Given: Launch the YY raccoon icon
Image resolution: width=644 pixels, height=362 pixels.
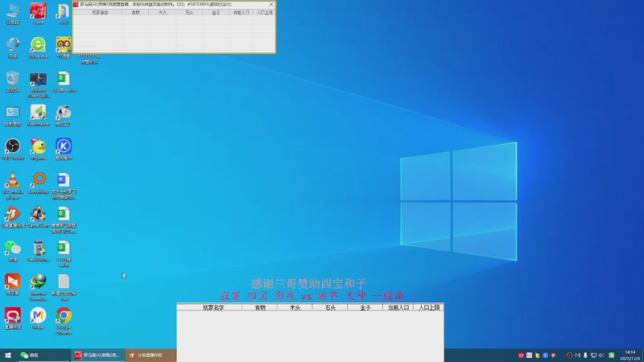Looking at the screenshot, I should tap(64, 47).
